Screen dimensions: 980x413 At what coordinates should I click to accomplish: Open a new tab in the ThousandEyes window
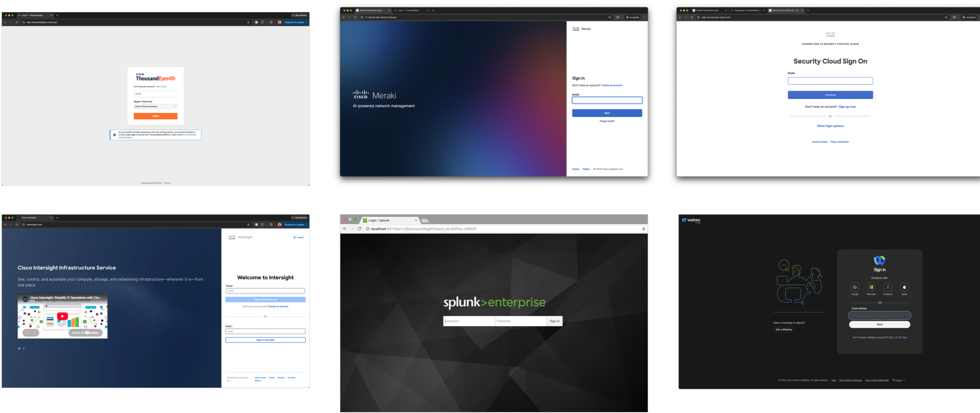pyautogui.click(x=57, y=15)
